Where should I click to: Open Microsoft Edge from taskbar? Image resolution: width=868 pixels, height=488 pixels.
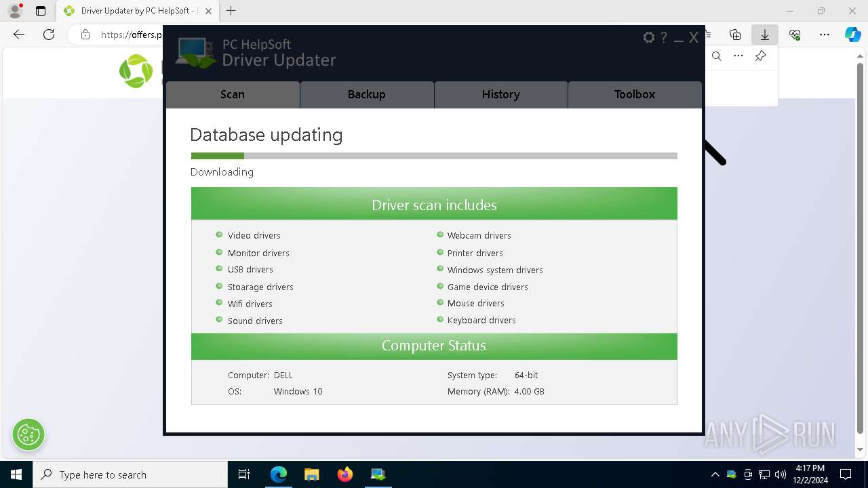pos(279,474)
